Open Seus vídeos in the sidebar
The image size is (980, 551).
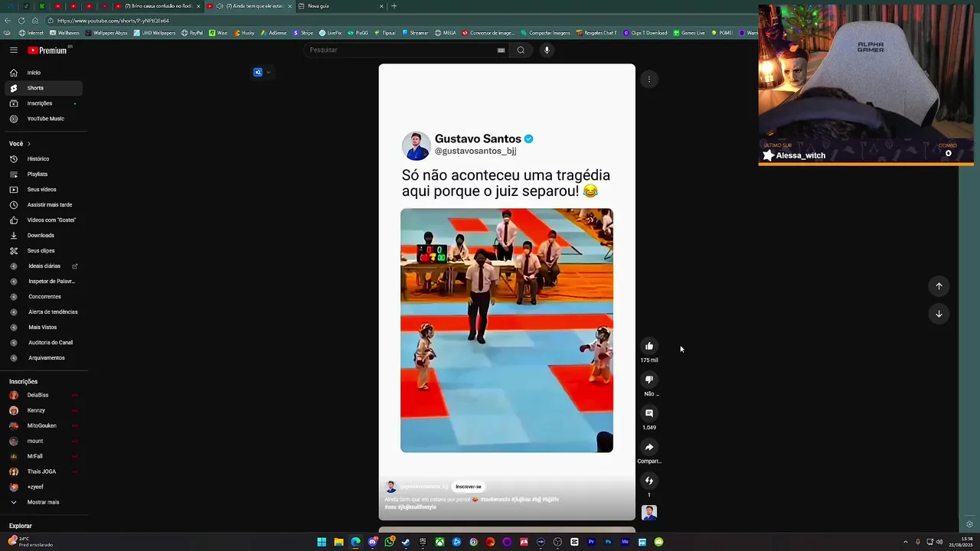click(44, 190)
